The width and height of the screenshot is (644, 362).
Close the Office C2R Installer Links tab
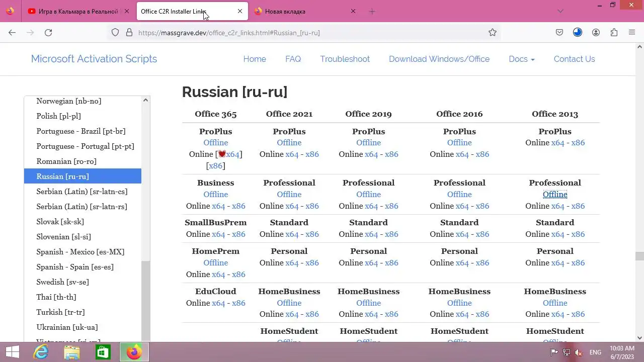coord(240,11)
